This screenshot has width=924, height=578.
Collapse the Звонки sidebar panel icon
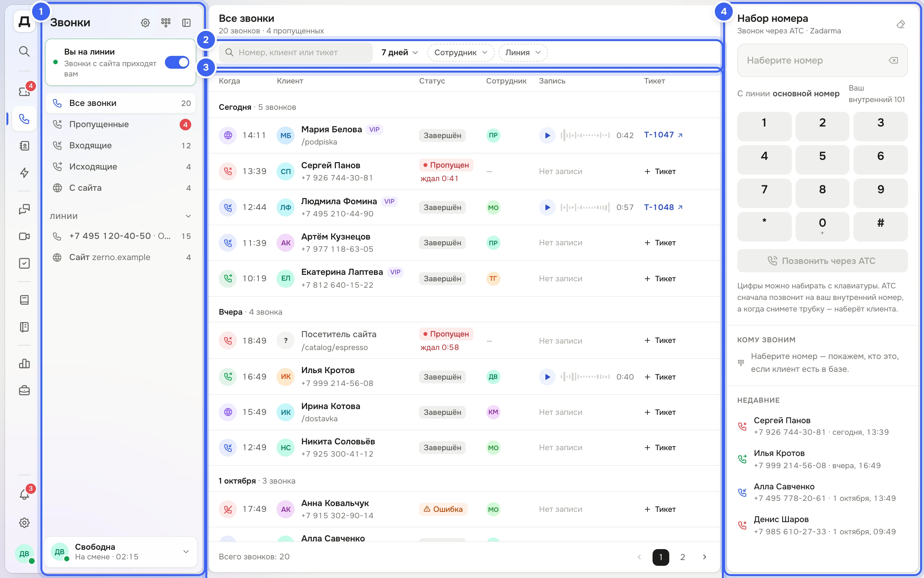coord(186,22)
